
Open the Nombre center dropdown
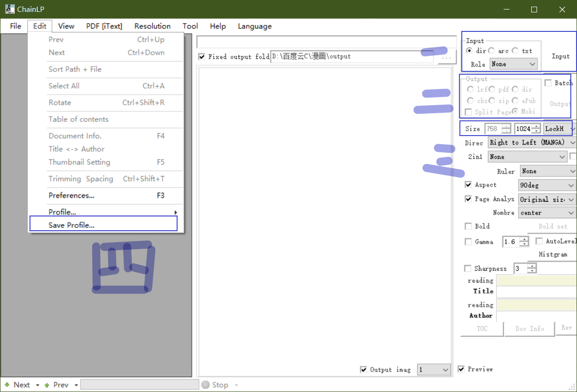[x=547, y=213]
